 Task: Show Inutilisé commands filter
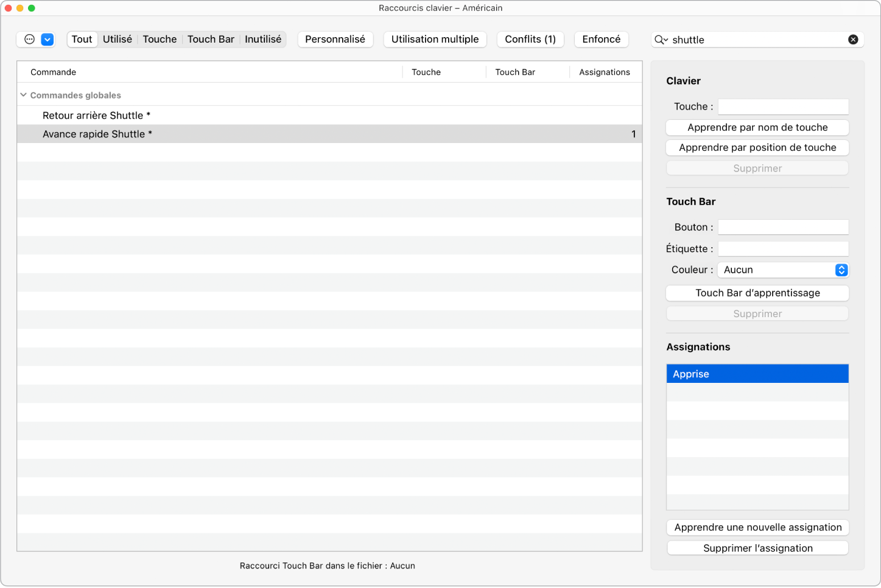(263, 40)
